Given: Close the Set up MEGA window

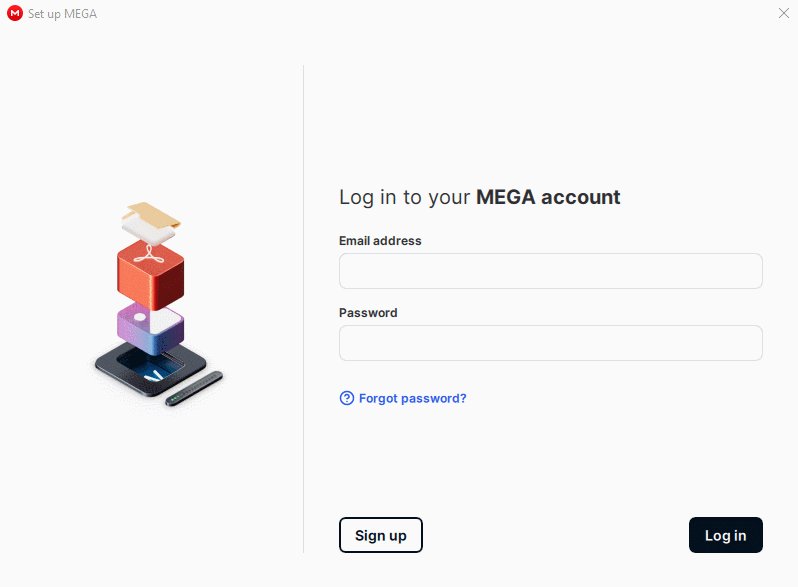Looking at the screenshot, I should (x=784, y=13).
